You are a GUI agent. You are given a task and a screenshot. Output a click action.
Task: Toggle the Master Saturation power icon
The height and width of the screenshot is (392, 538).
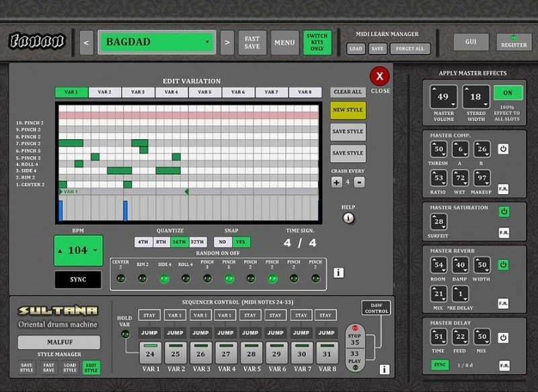[x=504, y=212]
